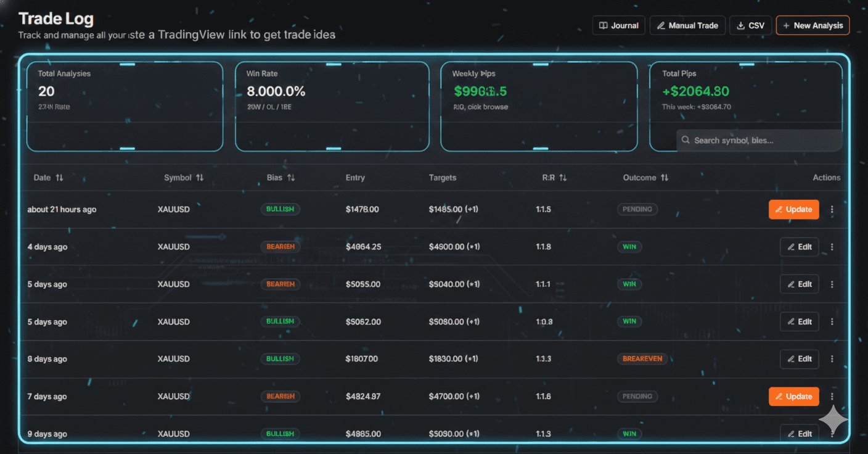The height and width of the screenshot is (454, 868).
Task: Switch to the Journal view
Action: coord(618,25)
